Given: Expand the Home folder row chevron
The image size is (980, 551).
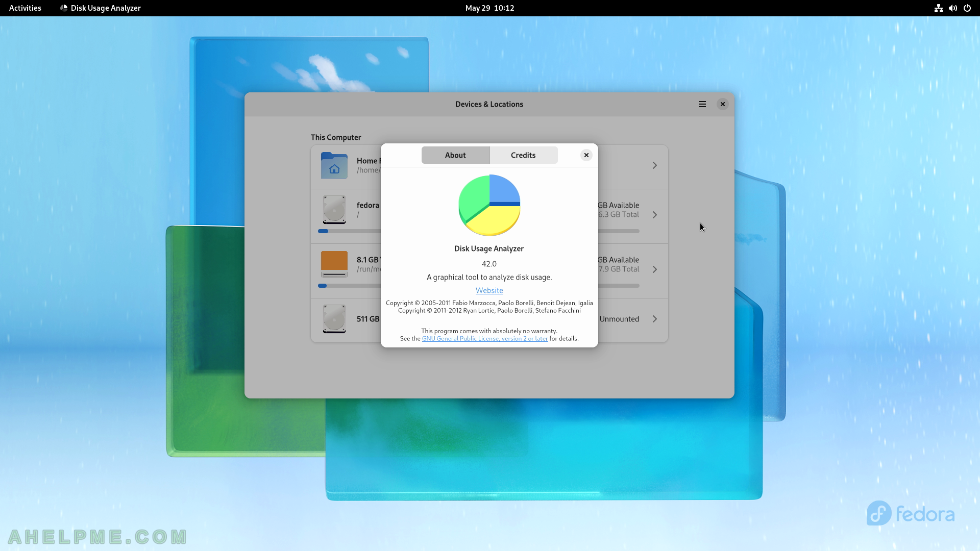Looking at the screenshot, I should (654, 165).
